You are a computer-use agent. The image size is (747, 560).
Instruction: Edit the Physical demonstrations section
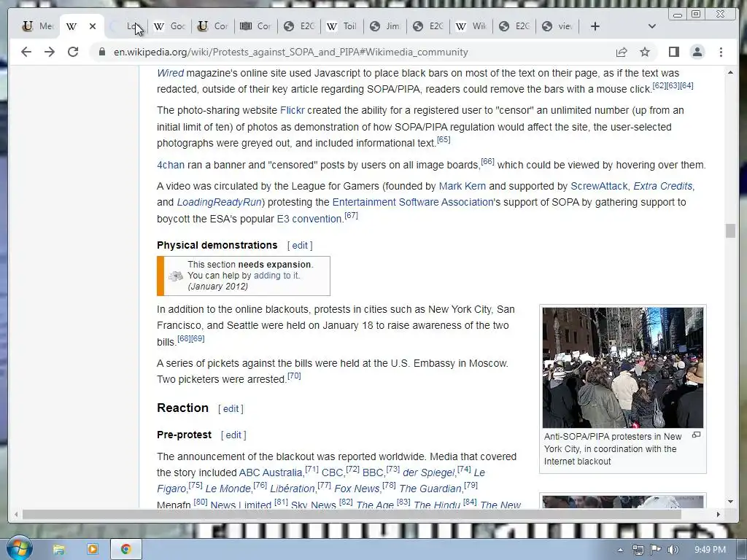pyautogui.click(x=300, y=245)
